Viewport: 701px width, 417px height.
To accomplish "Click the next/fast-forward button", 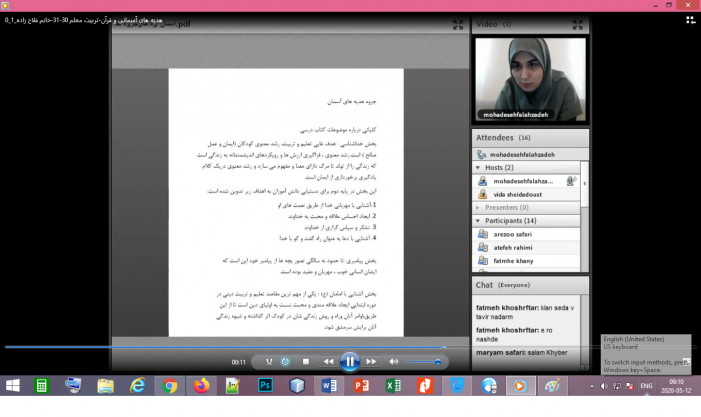I will pyautogui.click(x=371, y=362).
